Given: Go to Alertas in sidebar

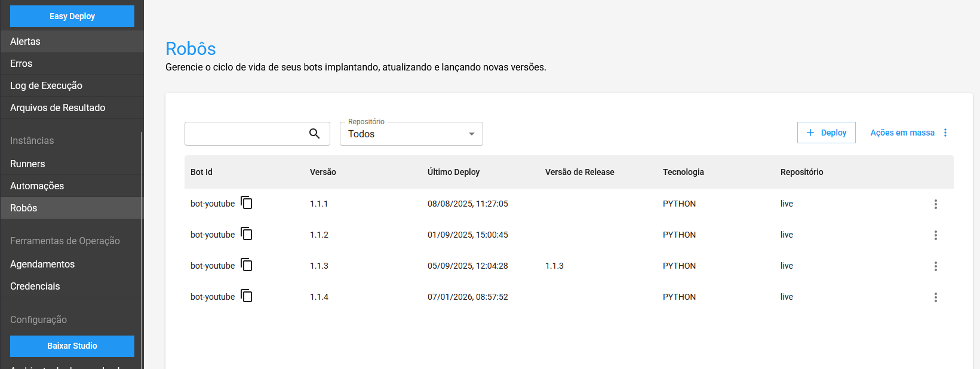Looking at the screenshot, I should (25, 41).
